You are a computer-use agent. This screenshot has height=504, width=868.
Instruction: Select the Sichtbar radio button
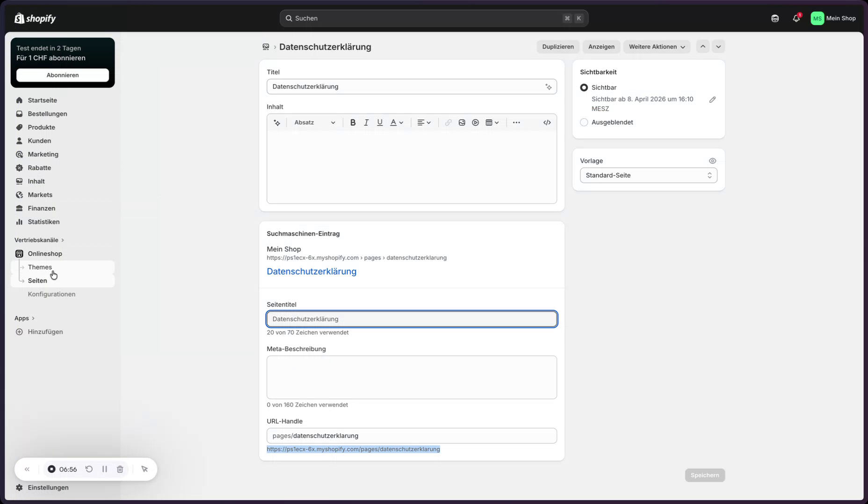pos(584,87)
